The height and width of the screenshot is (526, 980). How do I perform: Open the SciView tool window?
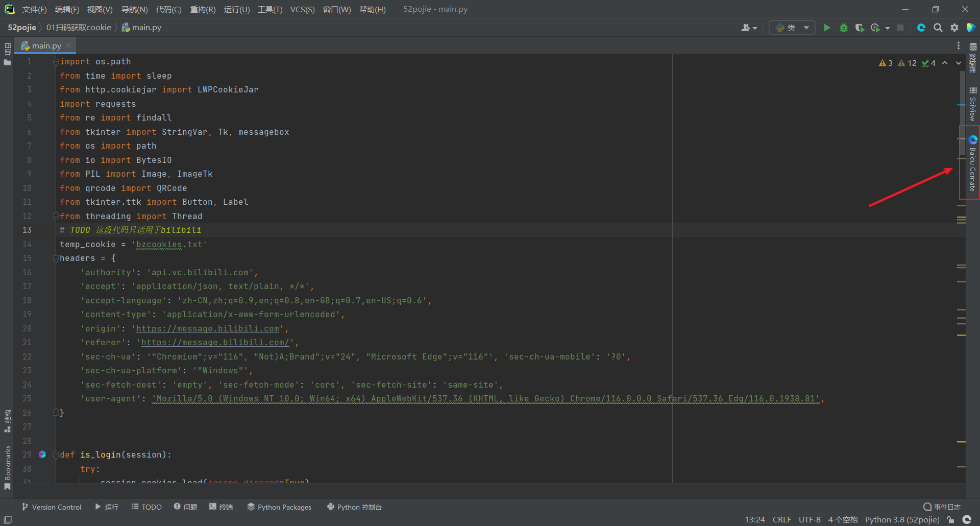(x=973, y=104)
